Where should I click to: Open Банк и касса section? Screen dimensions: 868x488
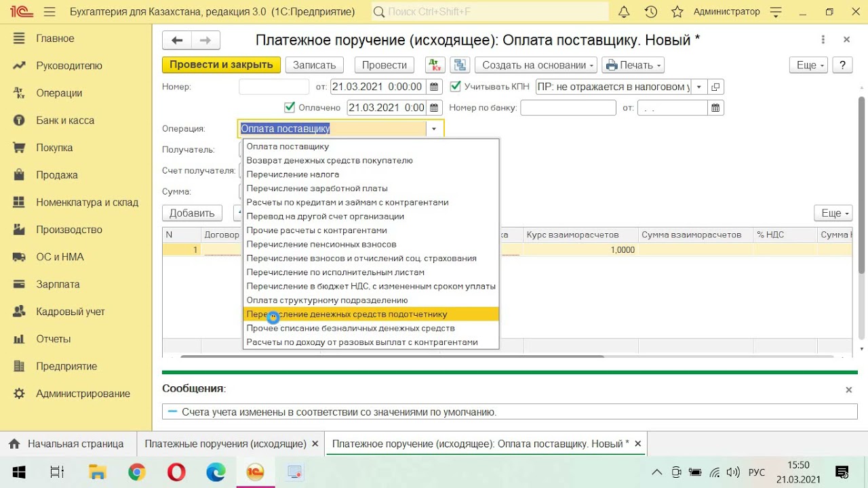65,121
